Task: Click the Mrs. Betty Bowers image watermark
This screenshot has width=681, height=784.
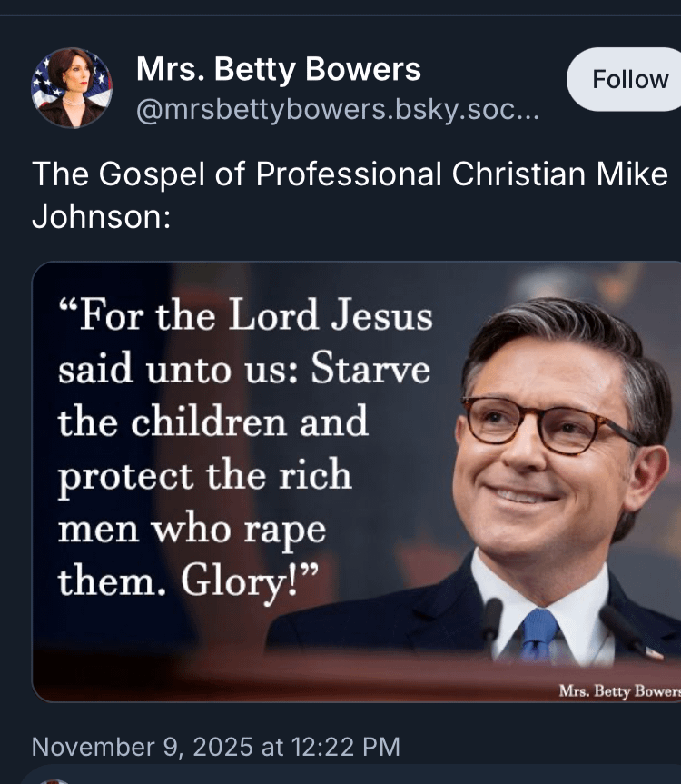Action: coord(619,691)
